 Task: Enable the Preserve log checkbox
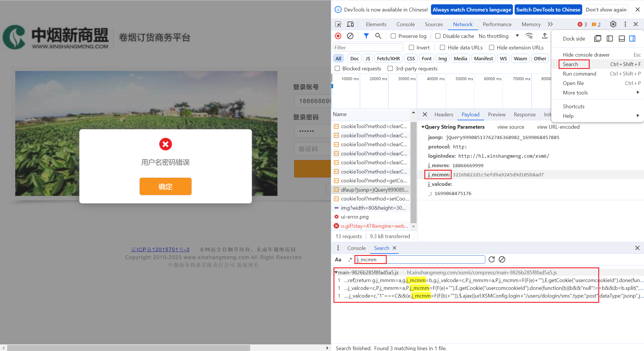click(393, 36)
